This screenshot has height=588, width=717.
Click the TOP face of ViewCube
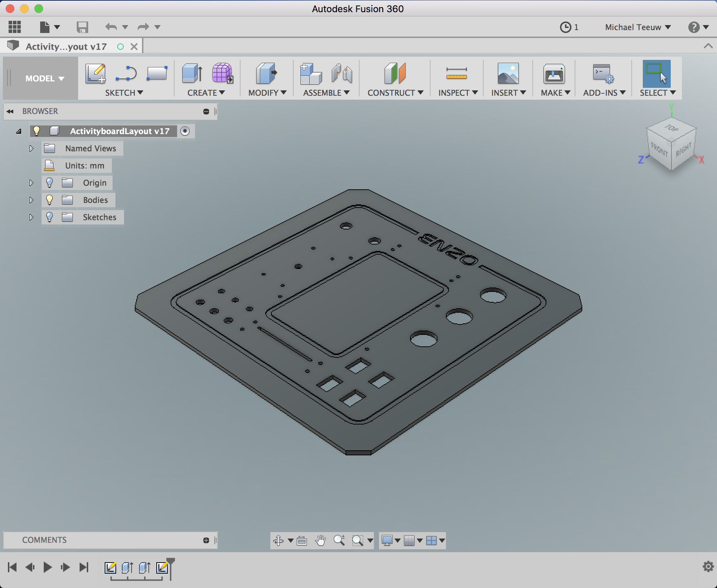tap(671, 128)
